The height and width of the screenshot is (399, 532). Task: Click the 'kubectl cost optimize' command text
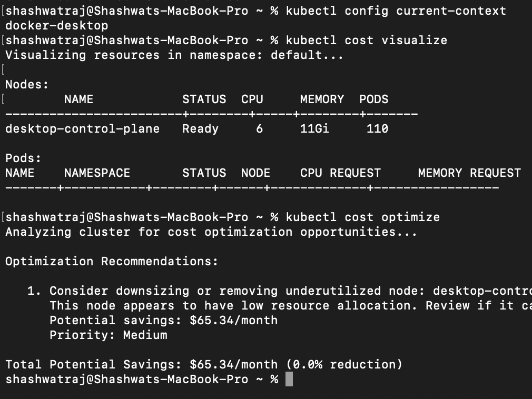click(363, 217)
